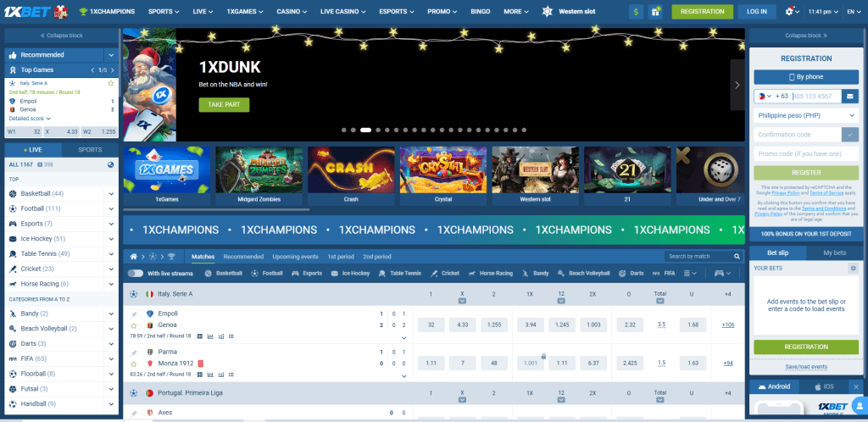Click TAKE PART on 1XDUNK banner

coord(224,104)
